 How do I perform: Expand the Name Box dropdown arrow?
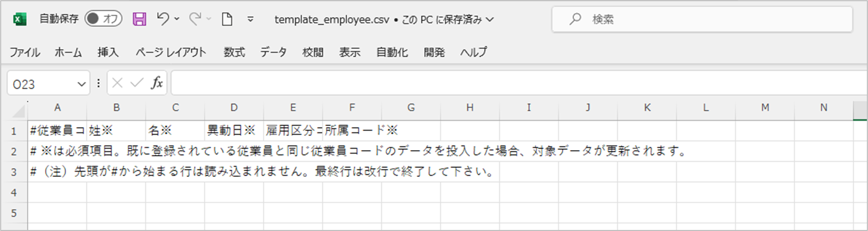pyautogui.click(x=81, y=84)
